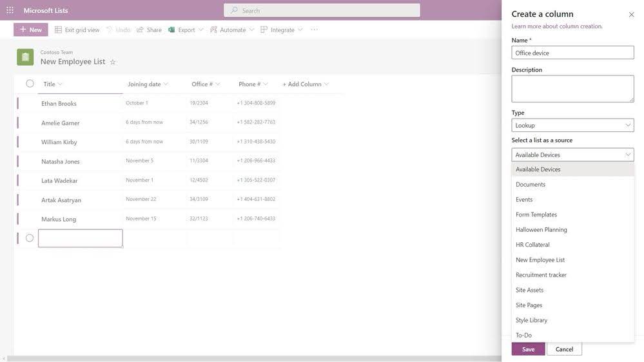Choose Recruitment tracker from source list
Viewport: 644px width, 362px height.
tap(572, 274)
